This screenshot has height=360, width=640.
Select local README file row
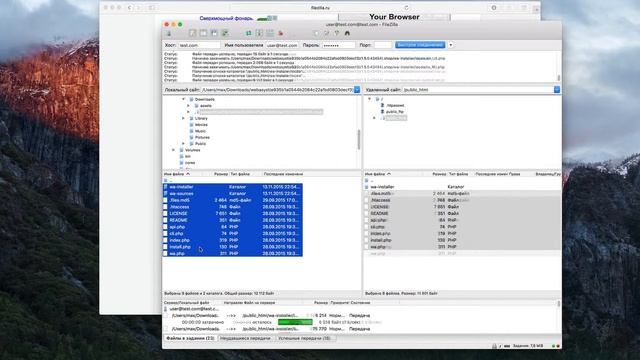pos(233,220)
